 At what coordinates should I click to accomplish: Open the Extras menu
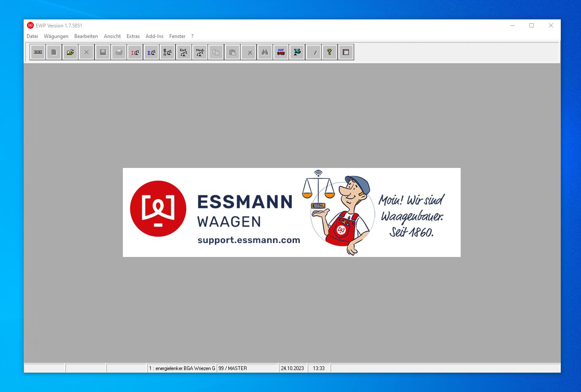(133, 36)
